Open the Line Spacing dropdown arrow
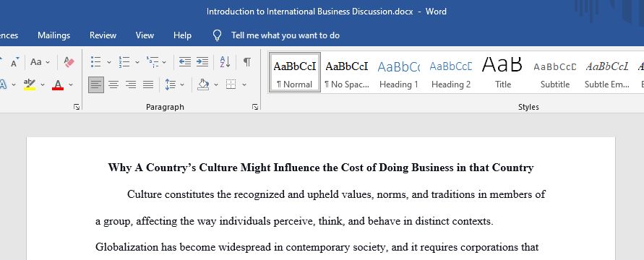 tap(182, 85)
